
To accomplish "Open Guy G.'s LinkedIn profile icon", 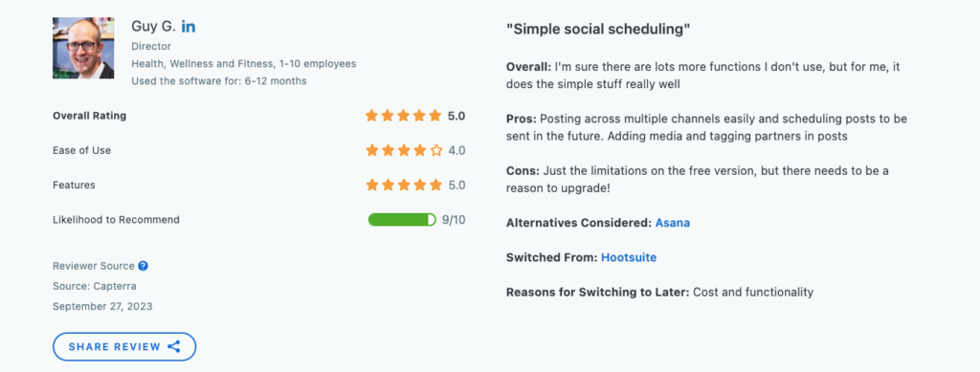I will point(189,27).
